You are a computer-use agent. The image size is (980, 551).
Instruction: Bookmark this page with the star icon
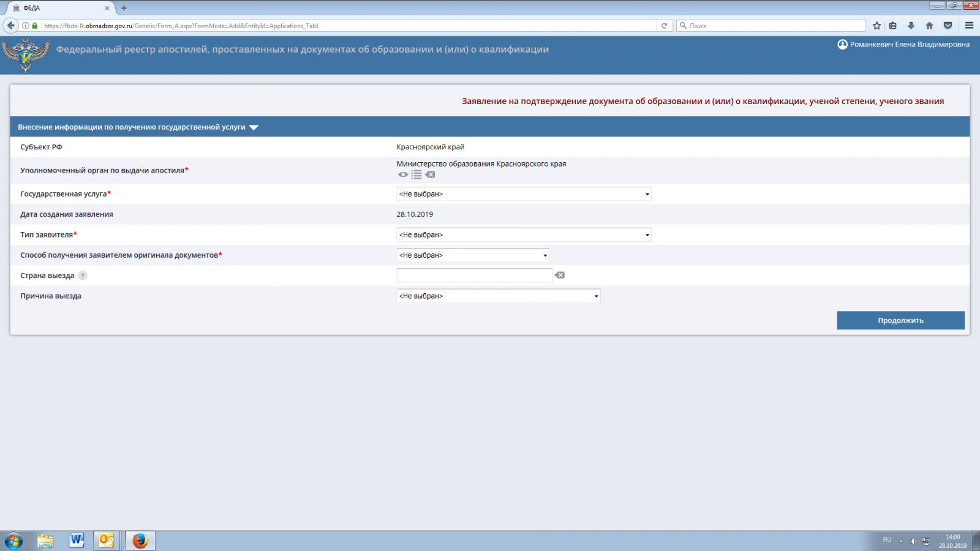click(876, 26)
